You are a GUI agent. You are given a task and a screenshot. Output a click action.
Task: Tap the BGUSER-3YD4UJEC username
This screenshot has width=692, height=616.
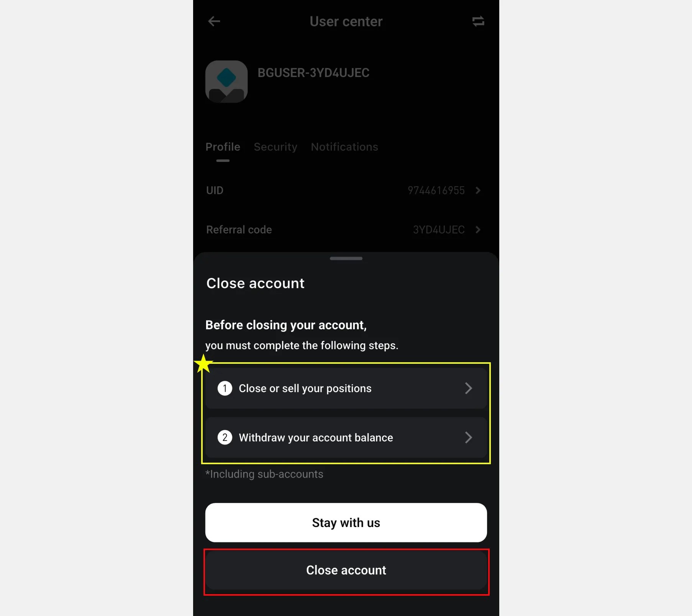click(x=313, y=73)
